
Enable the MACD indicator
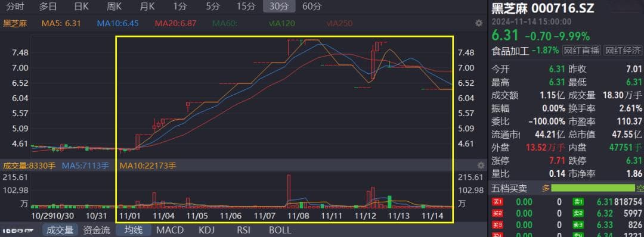pyautogui.click(x=170, y=230)
